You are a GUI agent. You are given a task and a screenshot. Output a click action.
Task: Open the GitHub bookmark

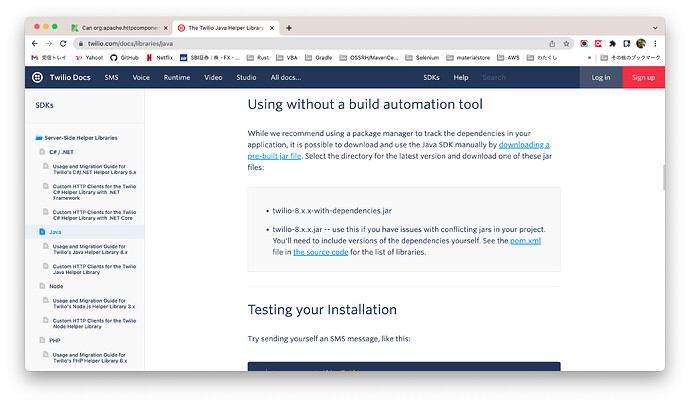(x=124, y=58)
